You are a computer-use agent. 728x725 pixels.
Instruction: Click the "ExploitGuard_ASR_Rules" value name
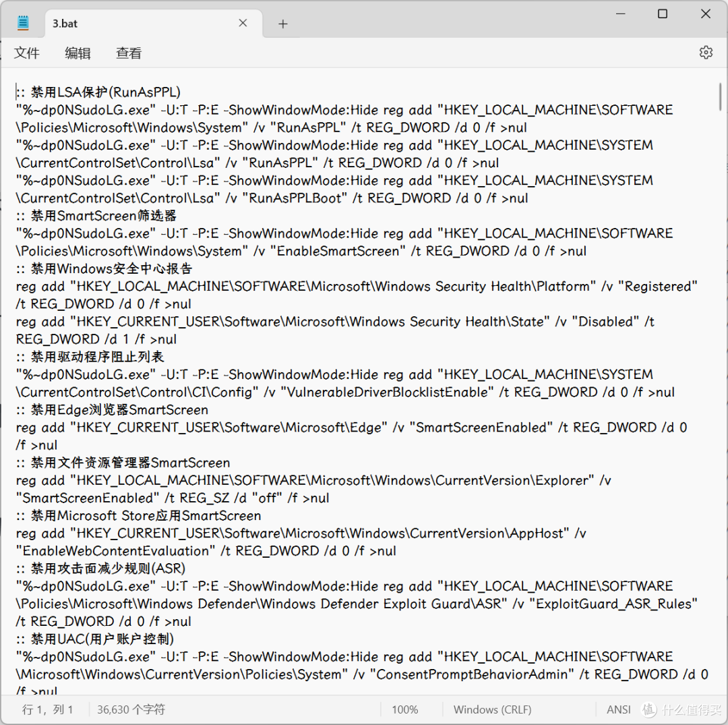[613, 604]
